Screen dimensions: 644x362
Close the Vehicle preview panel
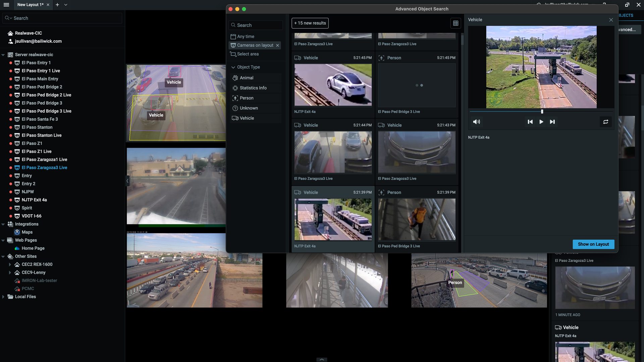(611, 20)
